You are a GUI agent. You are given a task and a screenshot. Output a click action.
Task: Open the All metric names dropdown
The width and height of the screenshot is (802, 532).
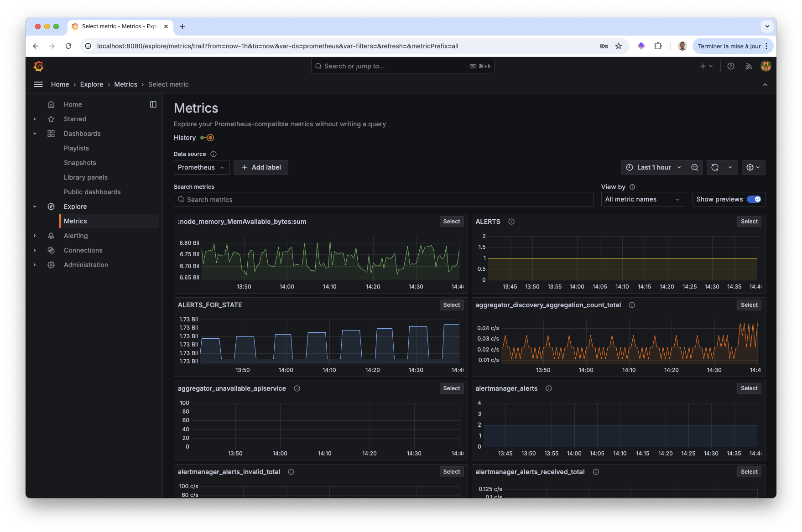tap(642, 199)
